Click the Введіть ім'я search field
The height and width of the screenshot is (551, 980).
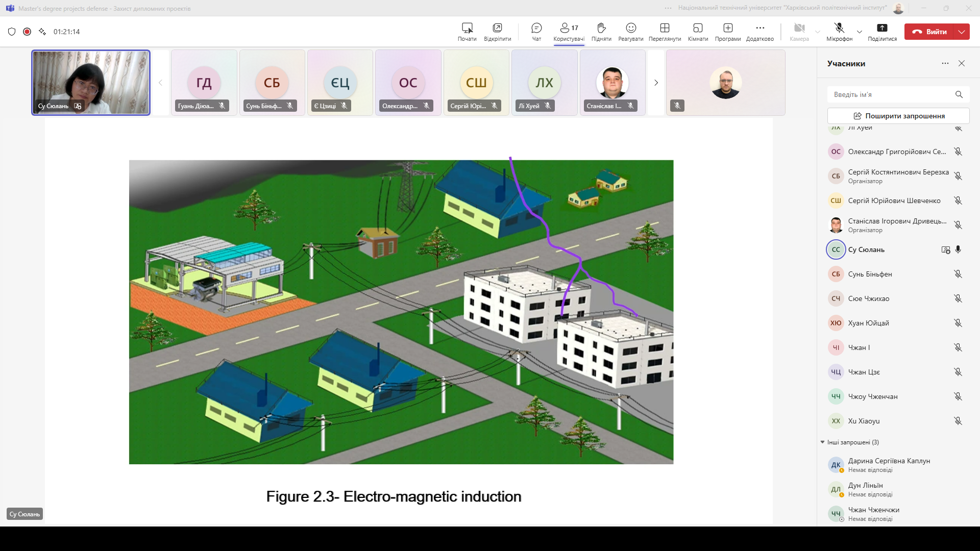point(891,94)
